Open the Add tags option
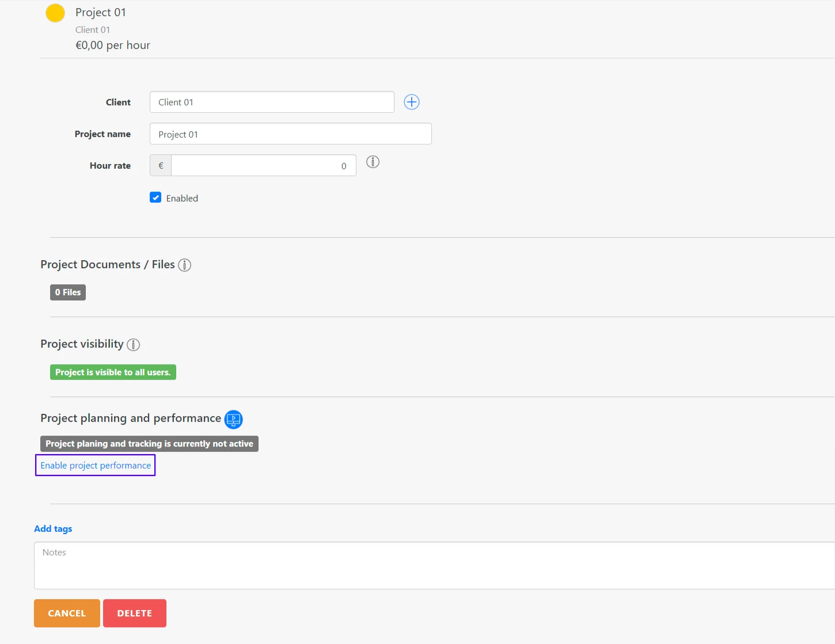Viewport: 835px width, 644px height. pyautogui.click(x=52, y=528)
